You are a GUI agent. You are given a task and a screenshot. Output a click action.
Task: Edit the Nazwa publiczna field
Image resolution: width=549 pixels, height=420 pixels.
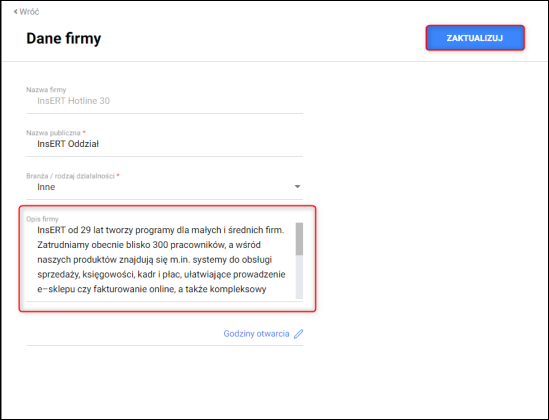coord(165,144)
